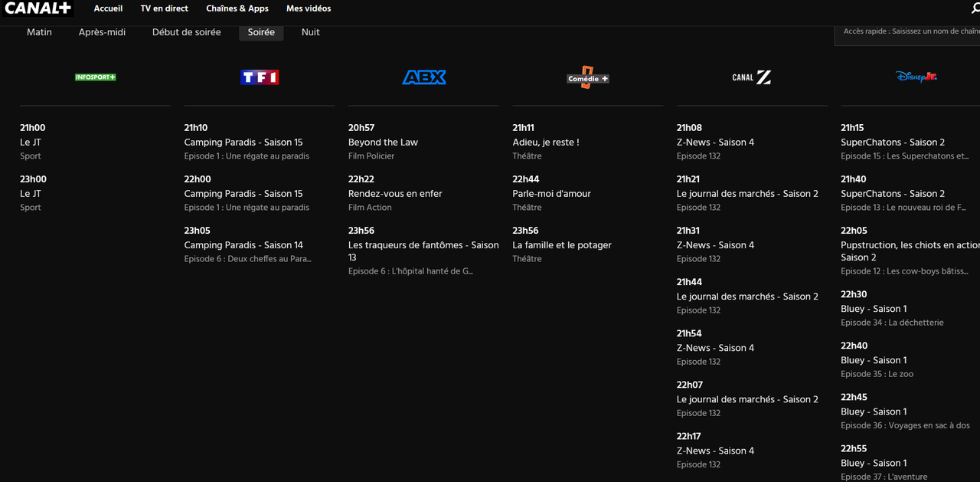Select the Nuit time slot
This screenshot has width=980, height=482.
pos(311,32)
